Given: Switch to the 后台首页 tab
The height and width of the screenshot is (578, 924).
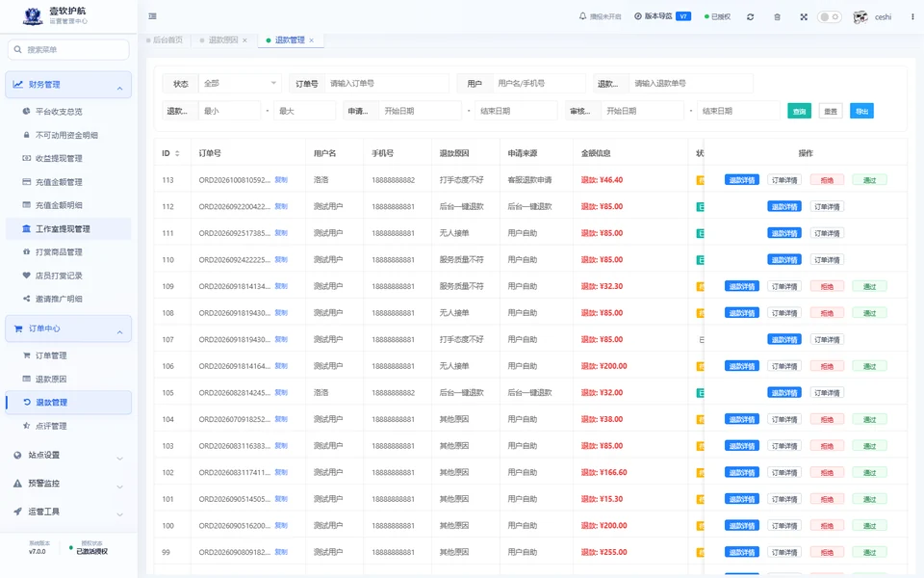Looking at the screenshot, I should coord(165,40).
